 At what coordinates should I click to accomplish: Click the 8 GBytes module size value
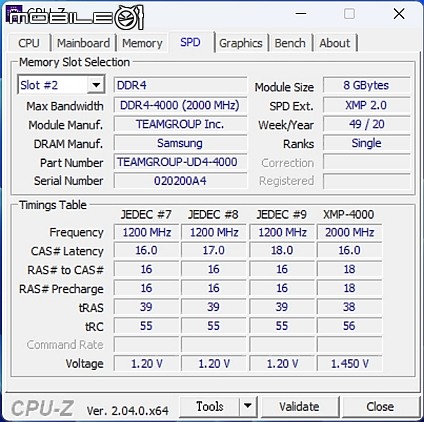[x=366, y=85]
